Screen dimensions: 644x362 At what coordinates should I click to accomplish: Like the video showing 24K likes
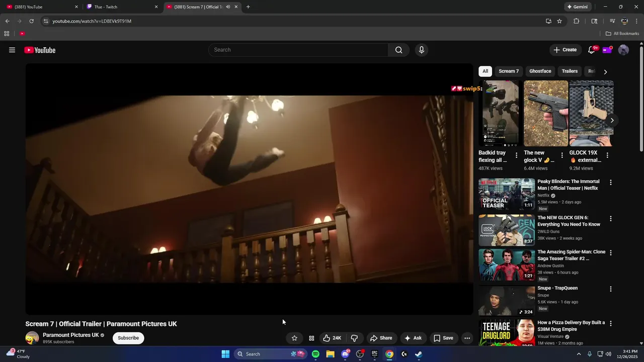(332, 338)
